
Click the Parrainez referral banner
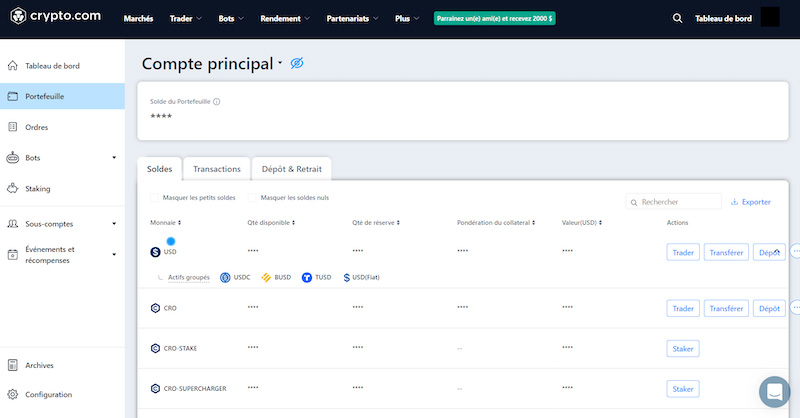(x=494, y=18)
